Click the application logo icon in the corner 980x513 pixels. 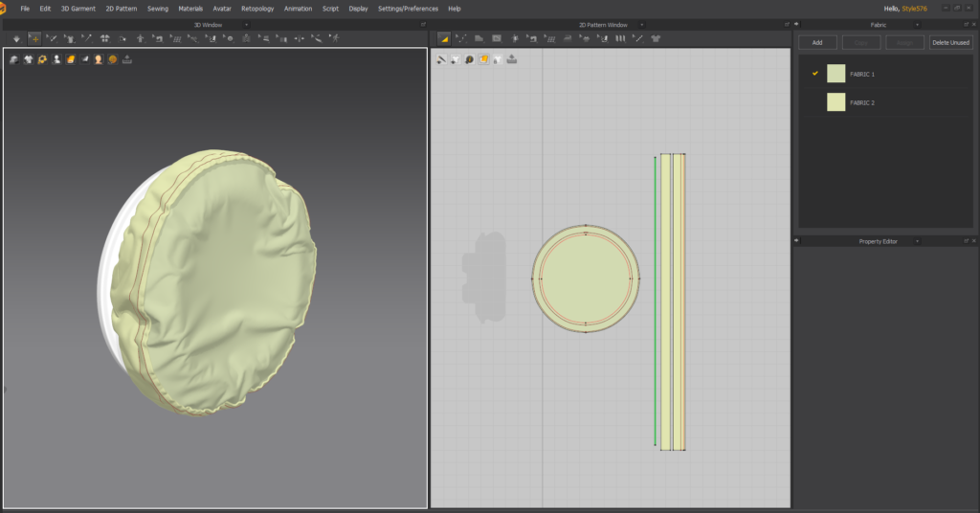pyautogui.click(x=3, y=8)
